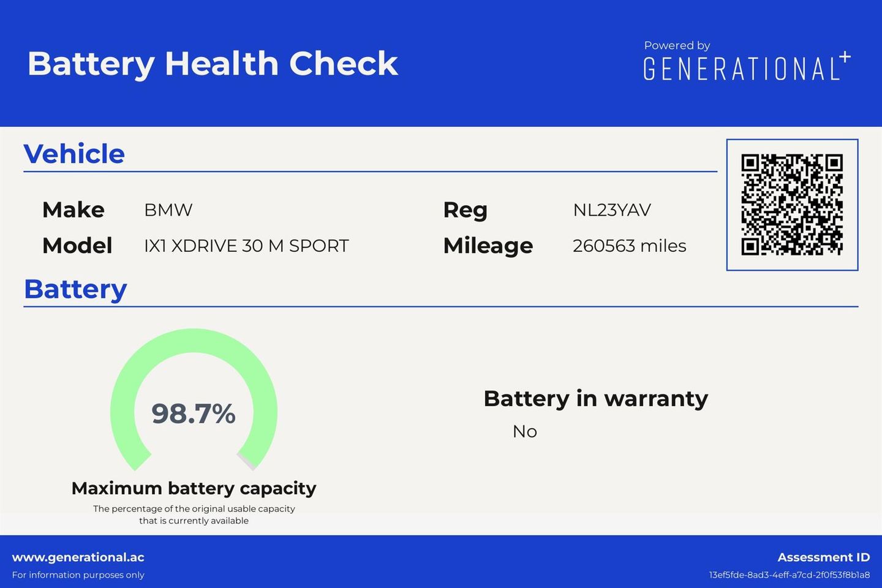Open the www.generational.ac link

[78, 557]
